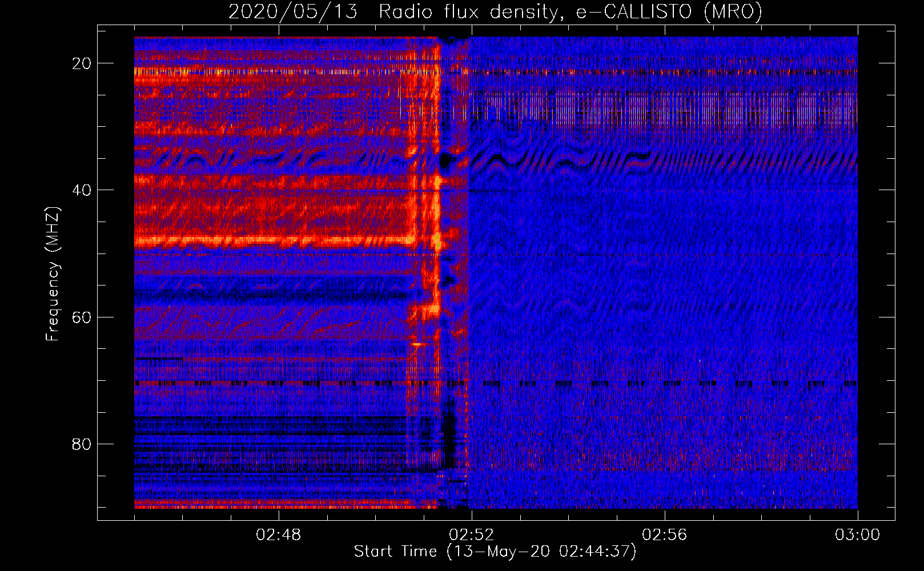Click the '40' frequency tick label
The height and width of the screenshot is (571, 924).
click(82, 190)
